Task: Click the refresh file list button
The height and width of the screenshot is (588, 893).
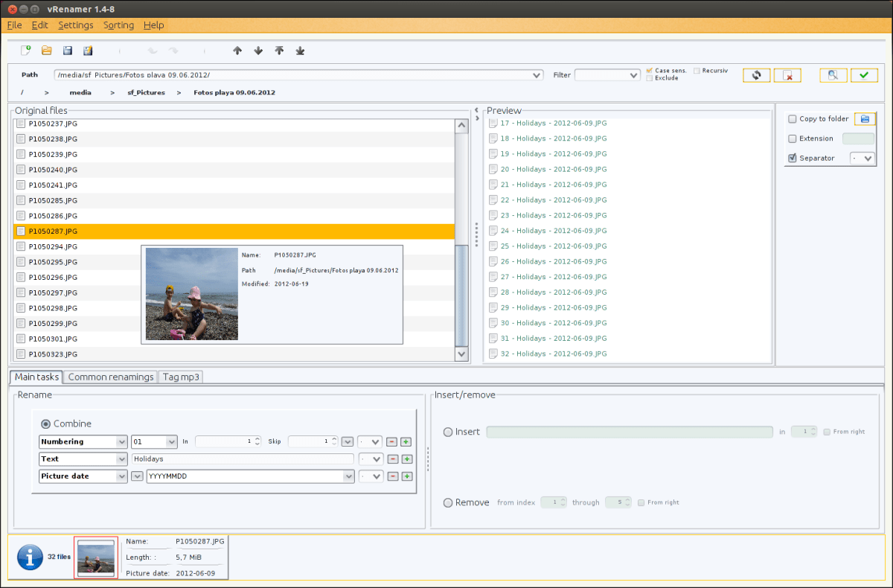Action: 756,75
